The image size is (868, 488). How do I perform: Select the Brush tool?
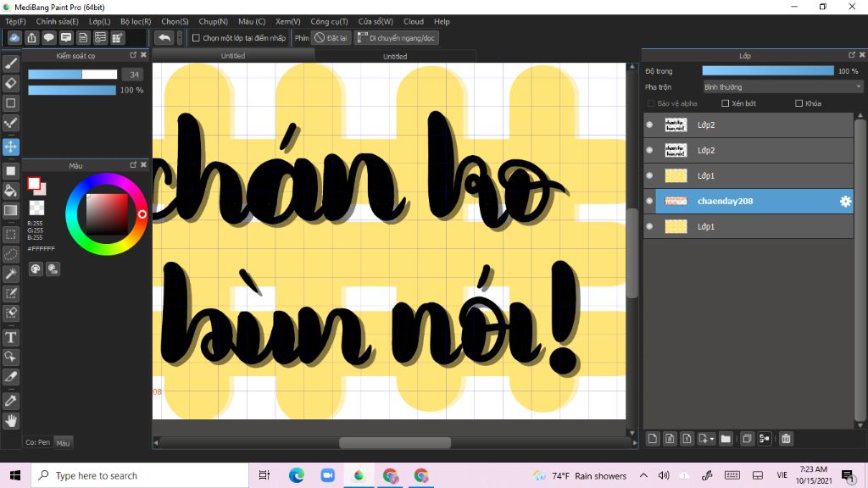click(10, 64)
